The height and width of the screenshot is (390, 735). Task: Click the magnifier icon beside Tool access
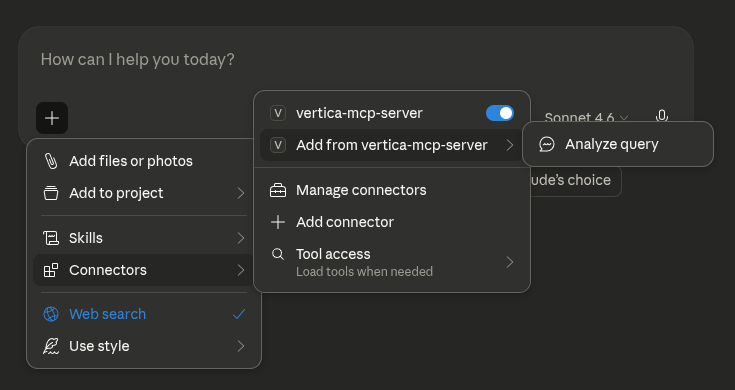point(278,254)
